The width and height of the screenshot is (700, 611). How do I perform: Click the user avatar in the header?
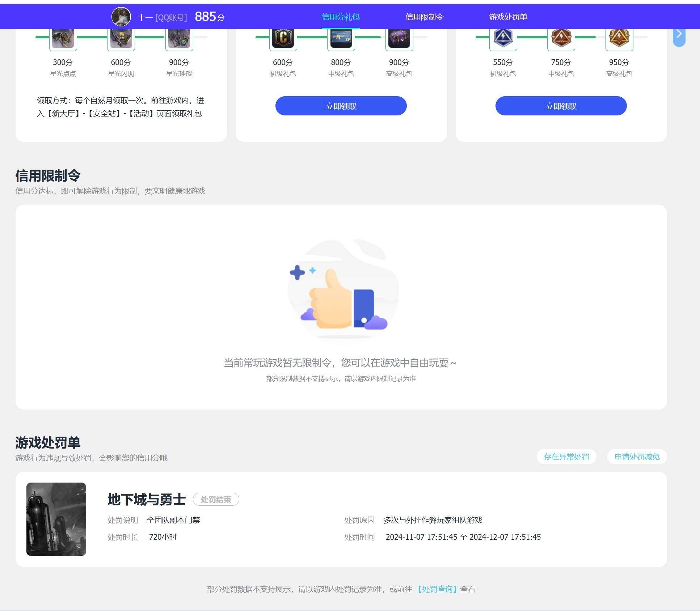click(x=121, y=17)
